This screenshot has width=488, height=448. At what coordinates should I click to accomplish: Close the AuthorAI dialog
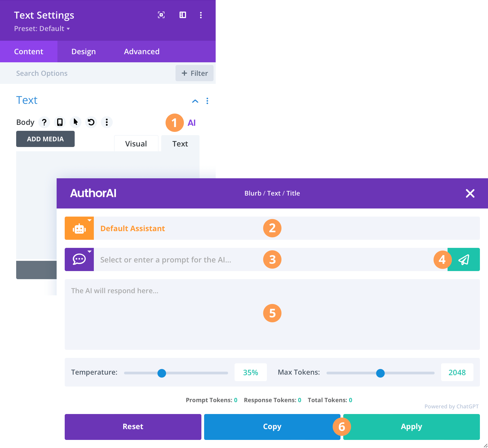click(470, 193)
